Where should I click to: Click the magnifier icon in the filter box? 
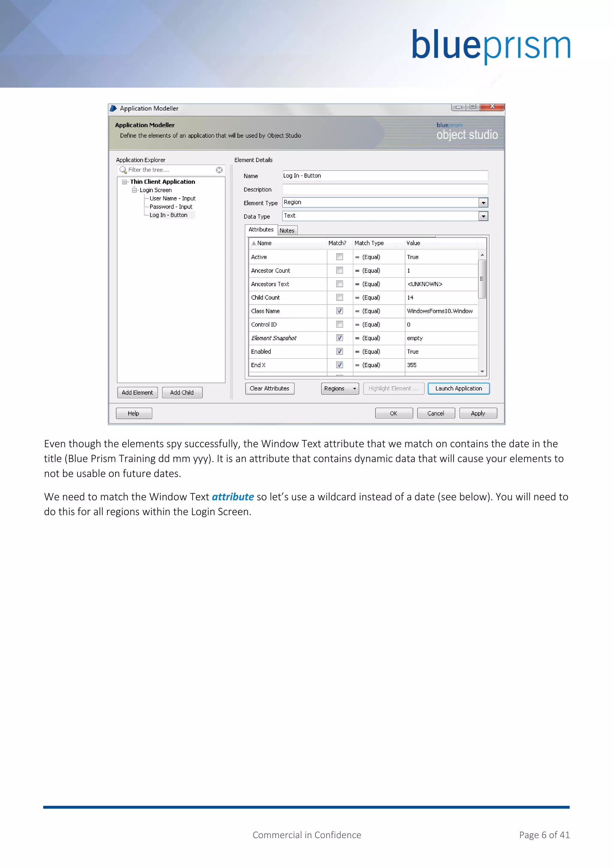[123, 170]
